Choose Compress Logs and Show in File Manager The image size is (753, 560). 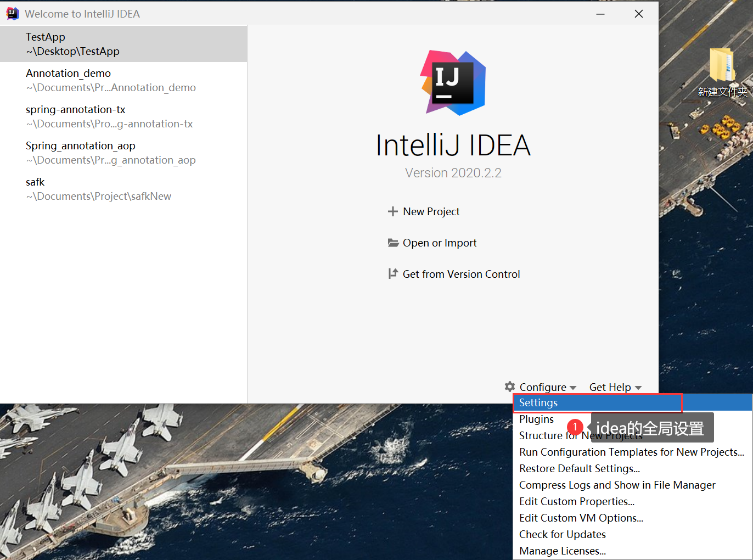point(632,485)
